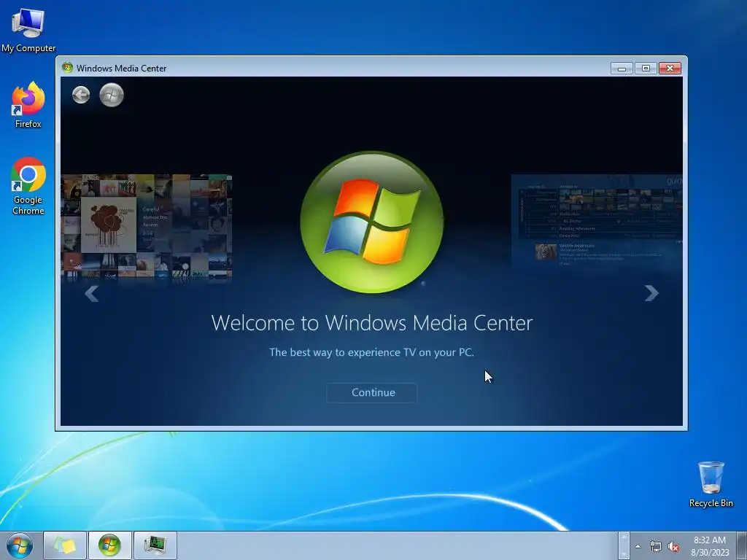Screen dimensions: 747x560
Task: Go back using the Media Center back arrow
Action: pyautogui.click(x=81, y=95)
